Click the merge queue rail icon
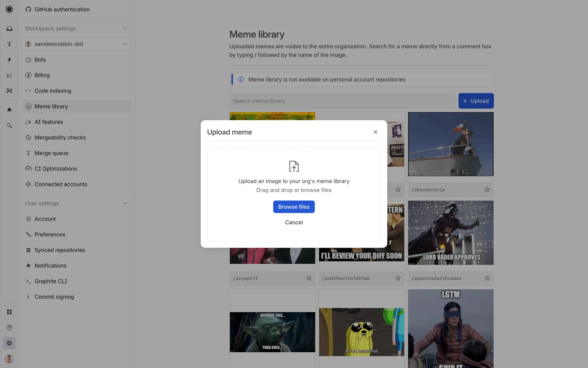This screenshot has width=588, height=368. tap(9, 44)
